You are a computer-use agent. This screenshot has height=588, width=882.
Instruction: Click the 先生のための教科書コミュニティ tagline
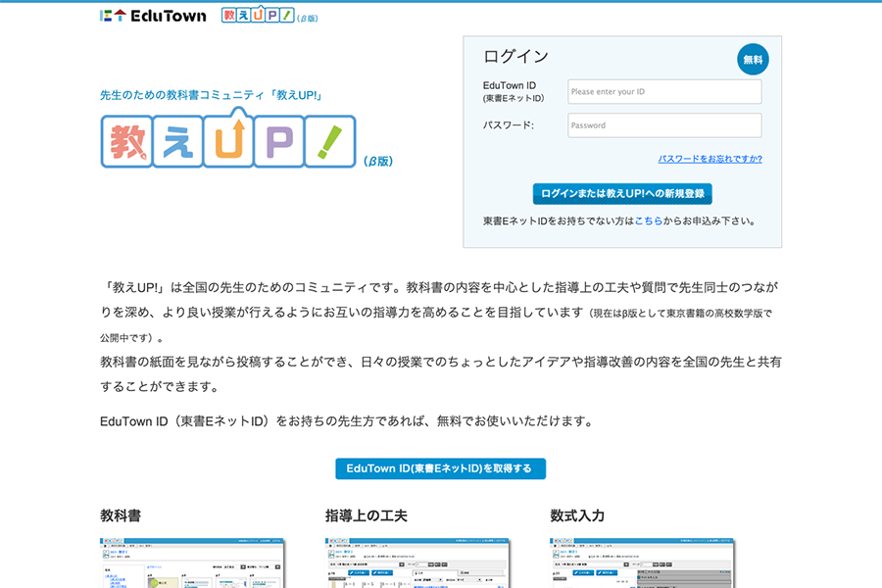[x=212, y=95]
